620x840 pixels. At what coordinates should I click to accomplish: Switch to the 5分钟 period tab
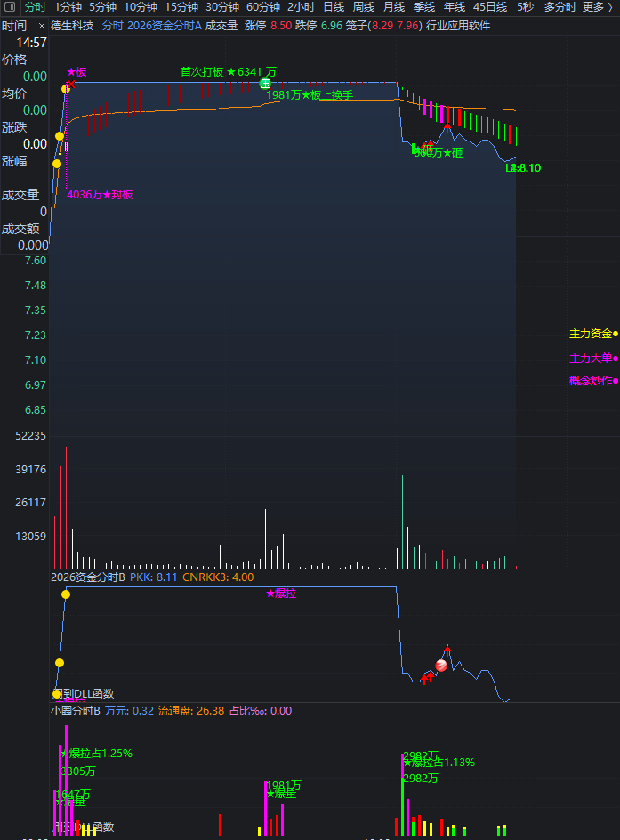[103, 7]
